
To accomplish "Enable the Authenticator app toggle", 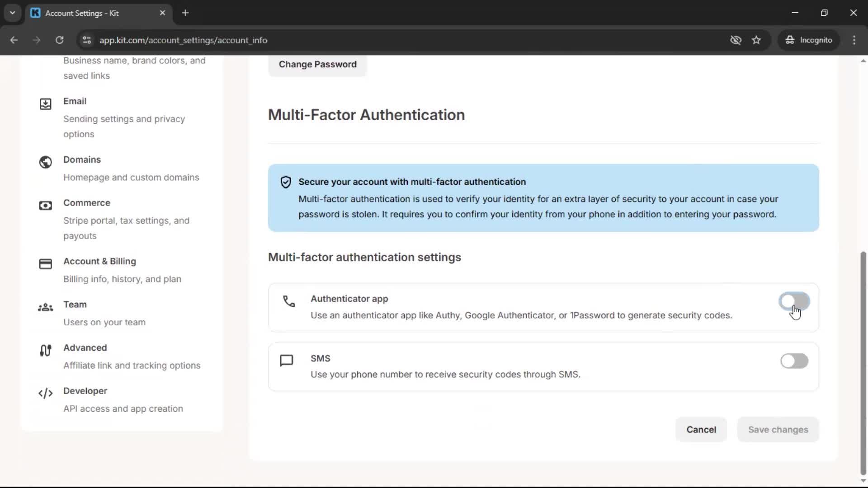I will (x=794, y=301).
